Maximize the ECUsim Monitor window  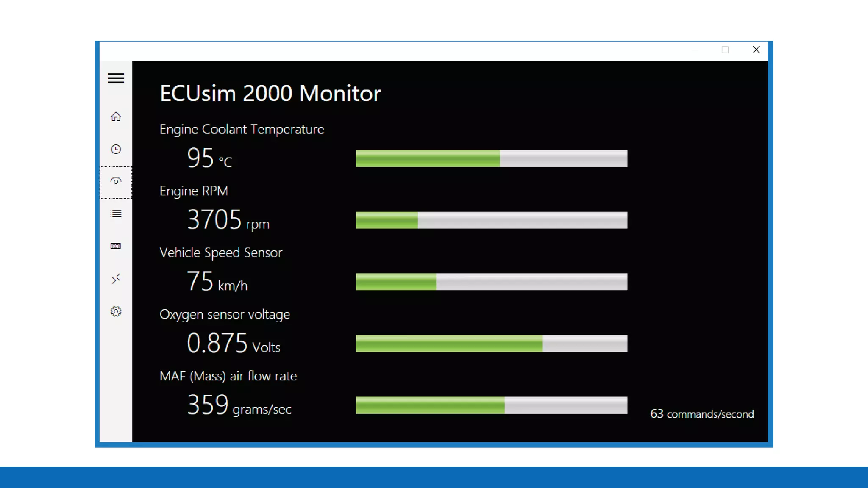pyautogui.click(x=725, y=50)
